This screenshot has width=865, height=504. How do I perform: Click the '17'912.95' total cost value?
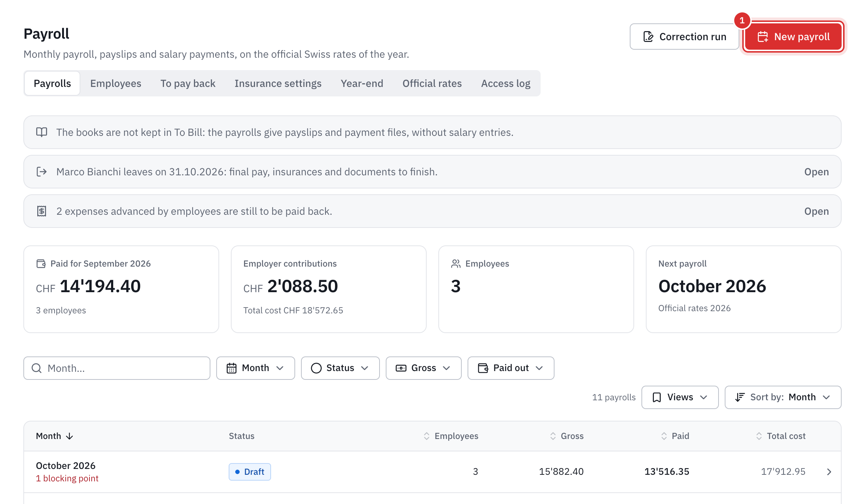click(x=783, y=472)
